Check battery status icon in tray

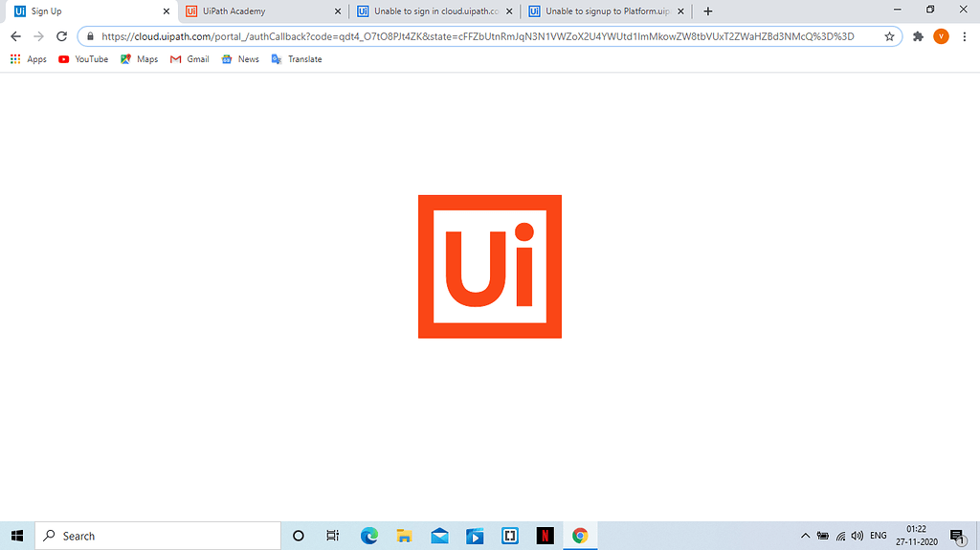823,536
